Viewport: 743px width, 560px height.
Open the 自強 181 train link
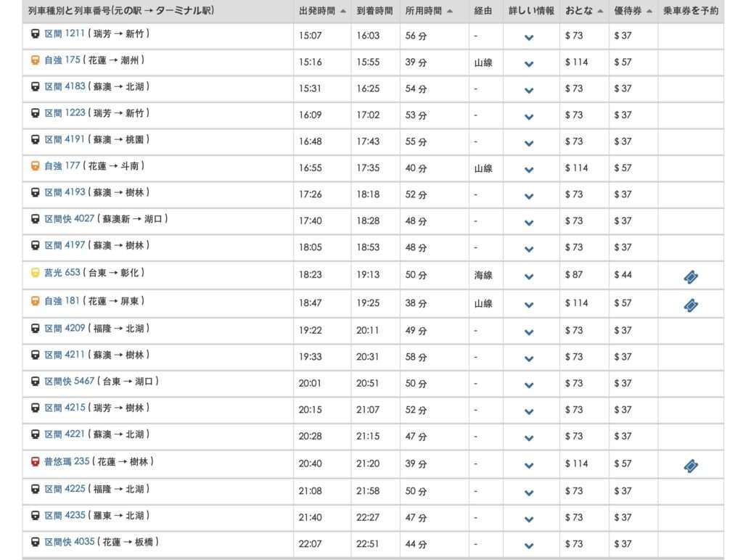pyautogui.click(x=62, y=300)
